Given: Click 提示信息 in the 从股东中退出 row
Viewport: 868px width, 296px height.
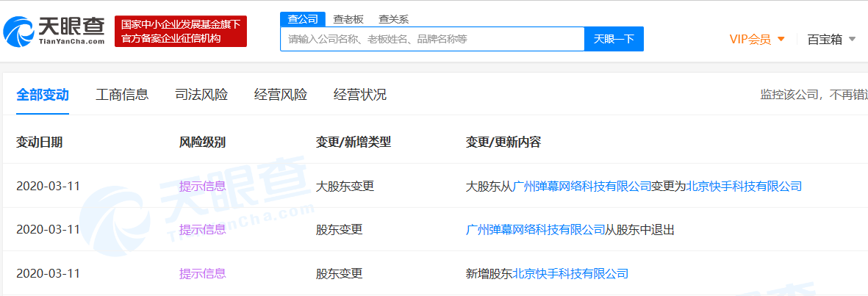Looking at the screenshot, I should click(x=203, y=229).
